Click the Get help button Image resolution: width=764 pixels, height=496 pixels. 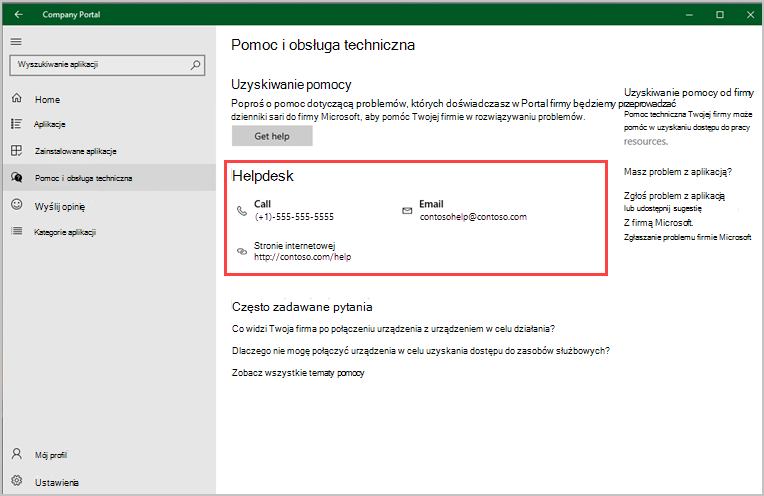[x=272, y=136]
